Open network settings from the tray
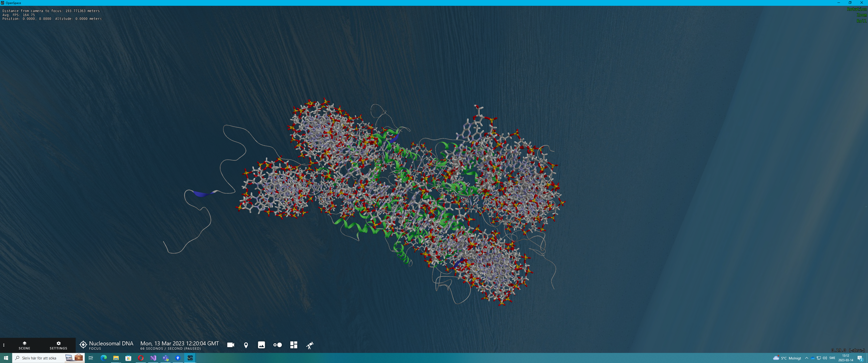The height and width of the screenshot is (363, 868). coord(819,358)
